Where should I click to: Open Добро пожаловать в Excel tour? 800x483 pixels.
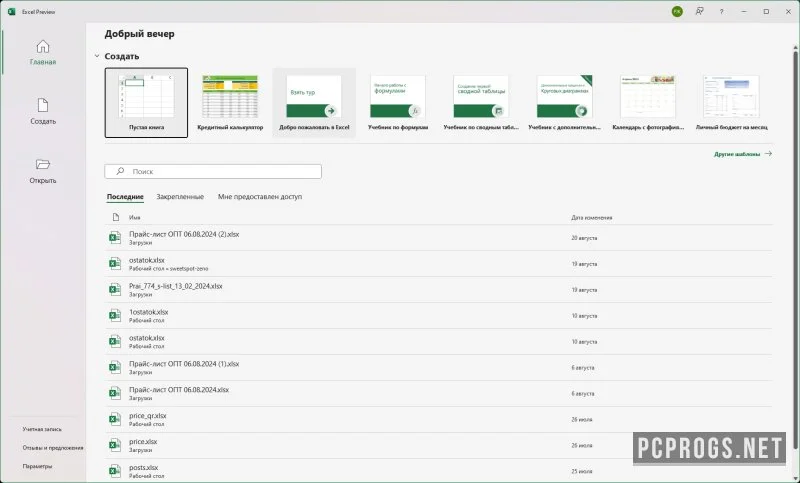pyautogui.click(x=314, y=103)
